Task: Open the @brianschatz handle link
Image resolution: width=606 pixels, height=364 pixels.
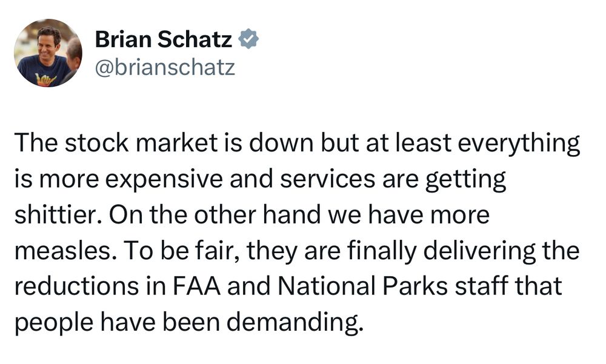Action: [165, 67]
